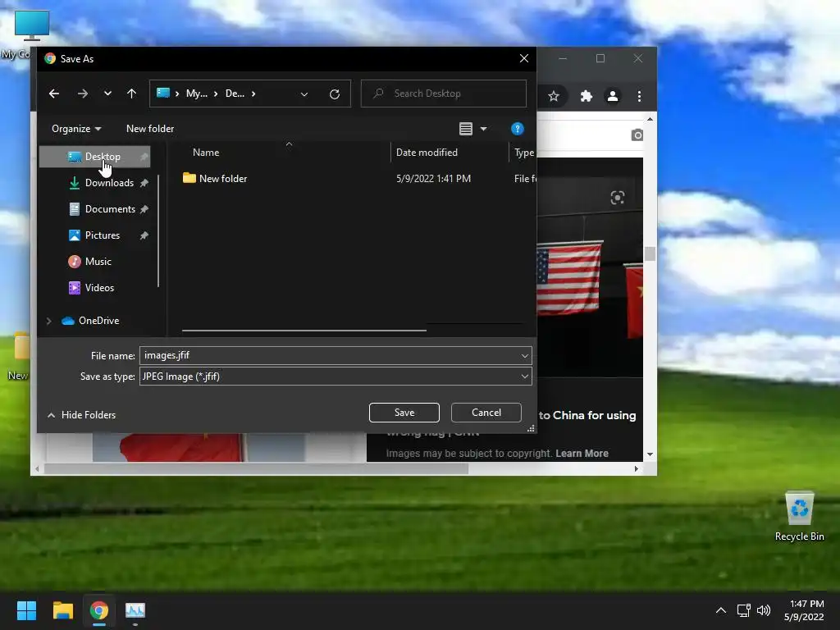Sort files by Date modified column

(427, 152)
